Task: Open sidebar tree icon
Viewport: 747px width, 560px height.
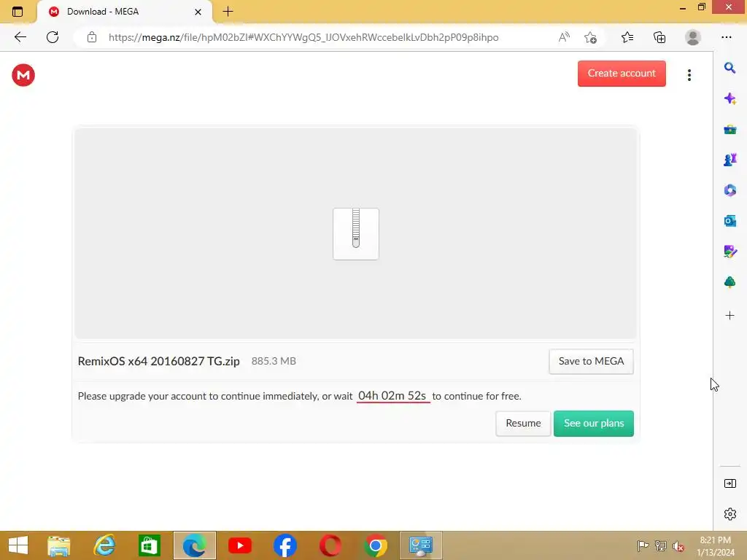Action: coord(729,282)
